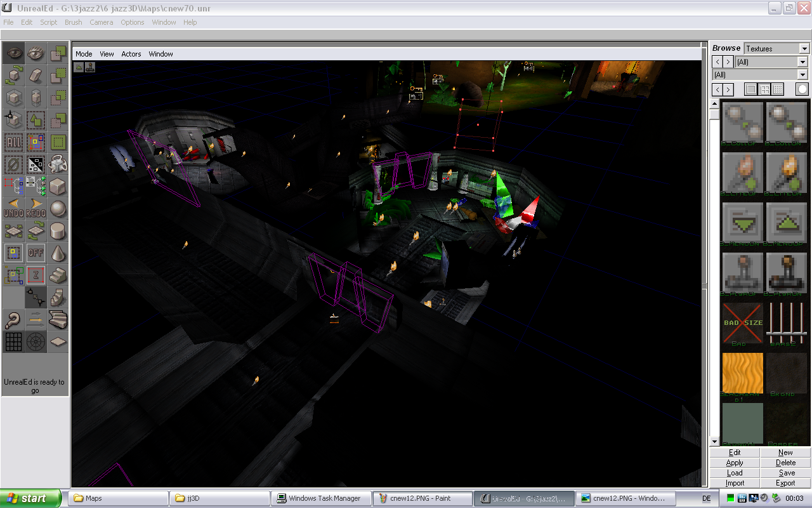Click the Add Mover brush icon
This screenshot has height=509, width=812.
click(x=58, y=164)
